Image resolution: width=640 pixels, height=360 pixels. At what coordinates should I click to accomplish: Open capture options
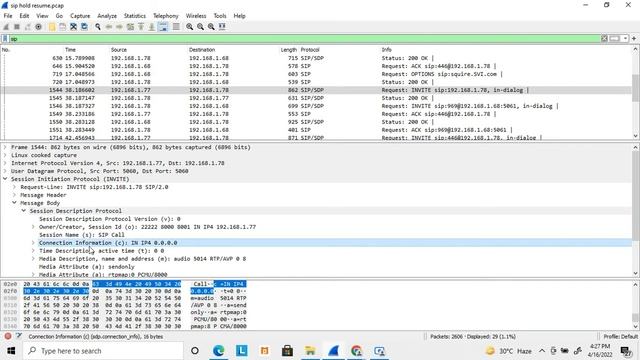pyautogui.click(x=38, y=27)
